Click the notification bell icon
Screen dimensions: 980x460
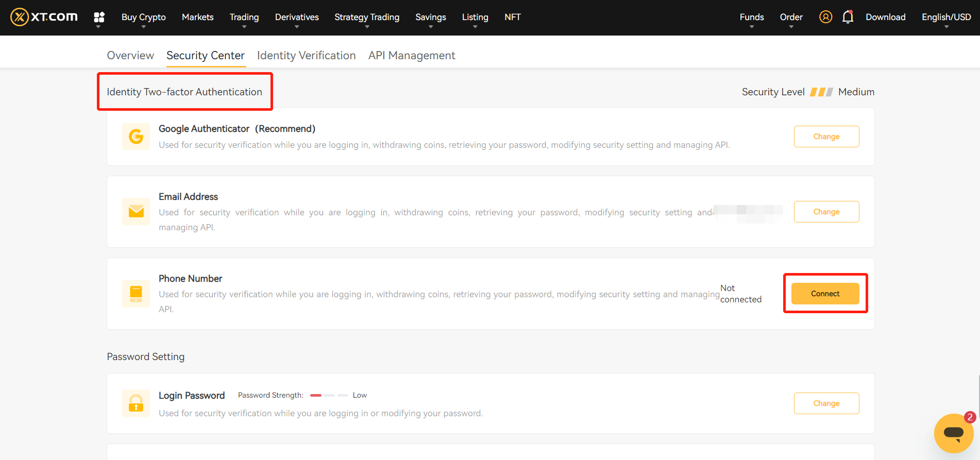(x=848, y=17)
